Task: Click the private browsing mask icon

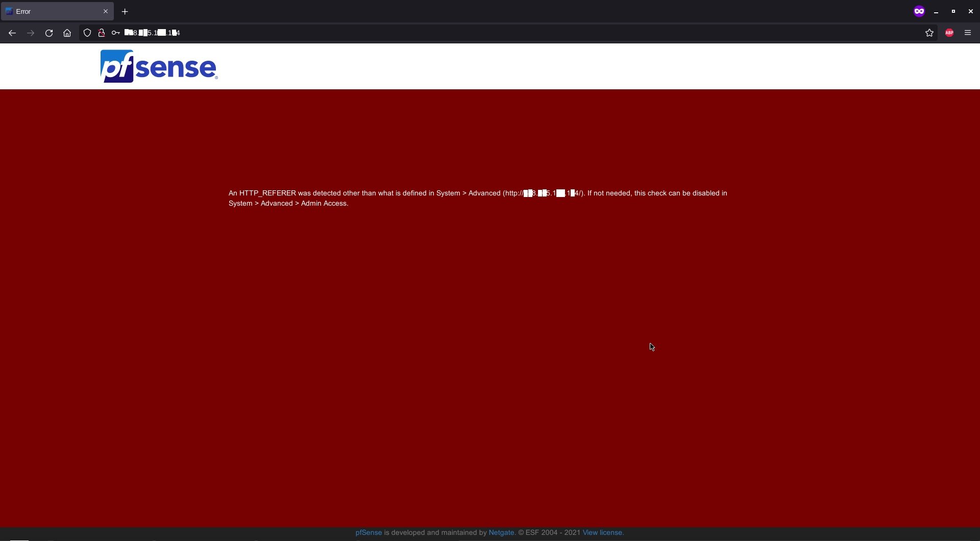Action: 919,11
